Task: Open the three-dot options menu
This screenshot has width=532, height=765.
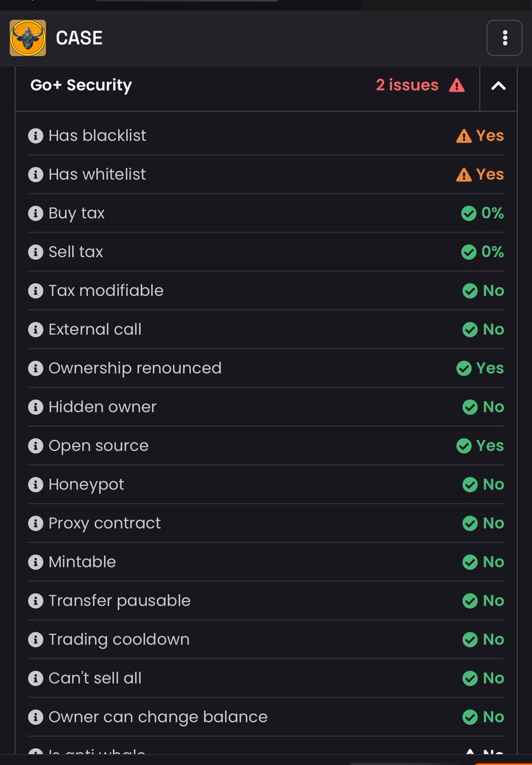Action: (x=505, y=38)
